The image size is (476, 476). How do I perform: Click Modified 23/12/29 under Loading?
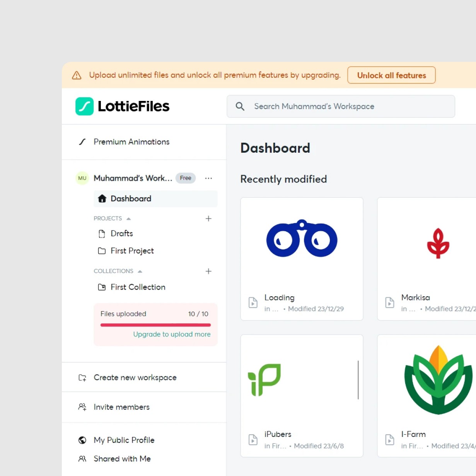tap(316, 309)
